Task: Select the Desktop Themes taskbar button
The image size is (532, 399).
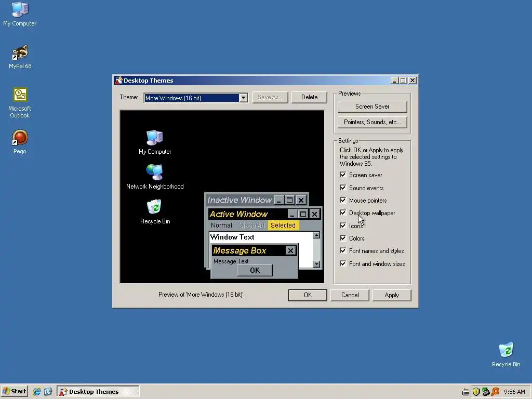Action: coord(98,392)
